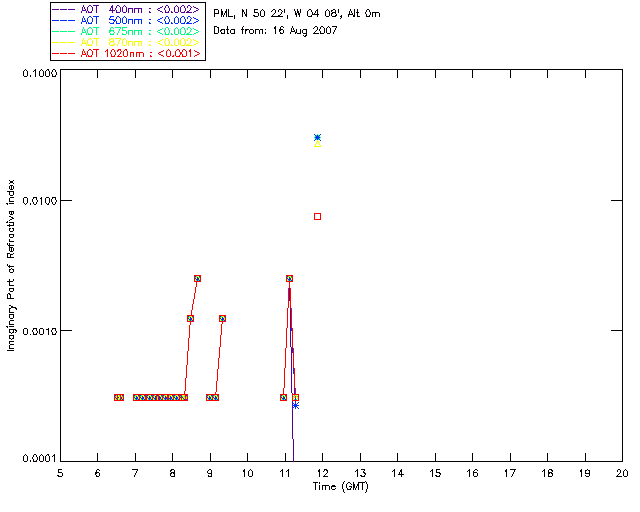Click the peak data point near 8.7 GMT
The height and width of the screenshot is (512, 640).
(x=198, y=278)
